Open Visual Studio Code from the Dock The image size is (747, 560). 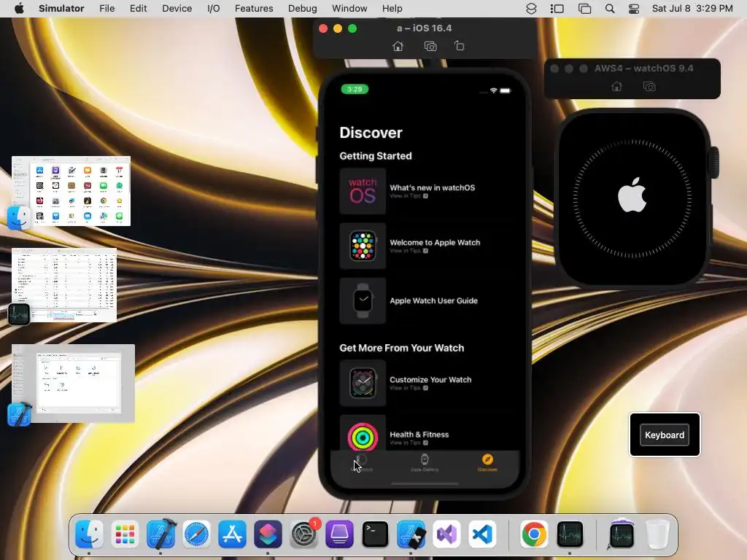[x=482, y=534]
